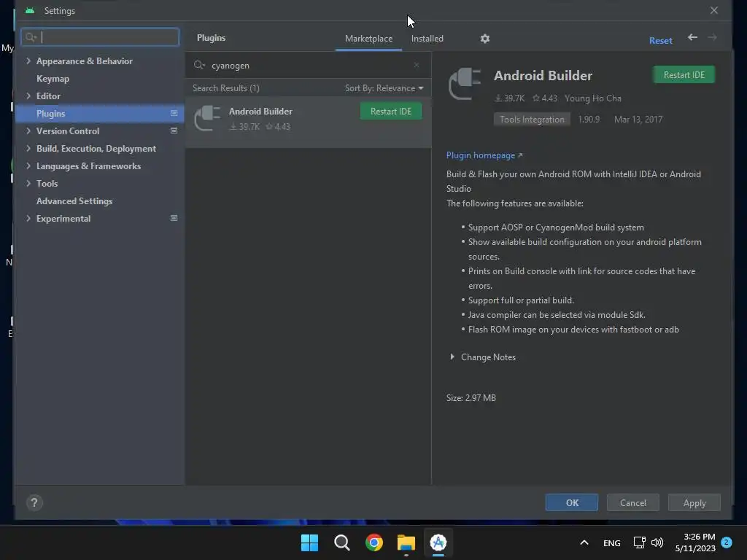The image size is (747, 560).
Task: Click the project-level marker beside Version Control
Action: pos(174,131)
